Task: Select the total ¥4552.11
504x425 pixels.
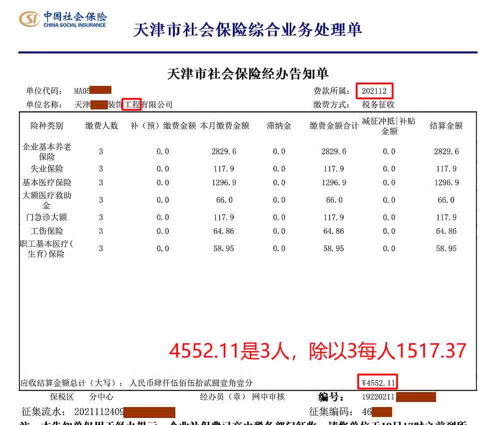Action: point(378,383)
